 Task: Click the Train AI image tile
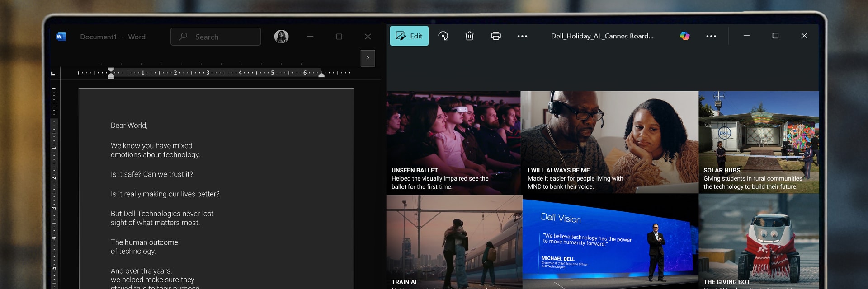(x=454, y=242)
